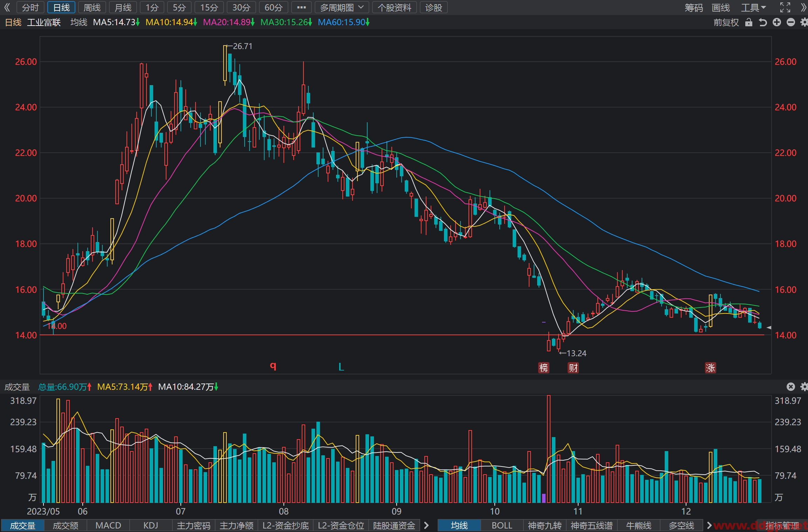Switch to the MACD indicator tab
The width and height of the screenshot is (808, 532).
[x=108, y=525]
